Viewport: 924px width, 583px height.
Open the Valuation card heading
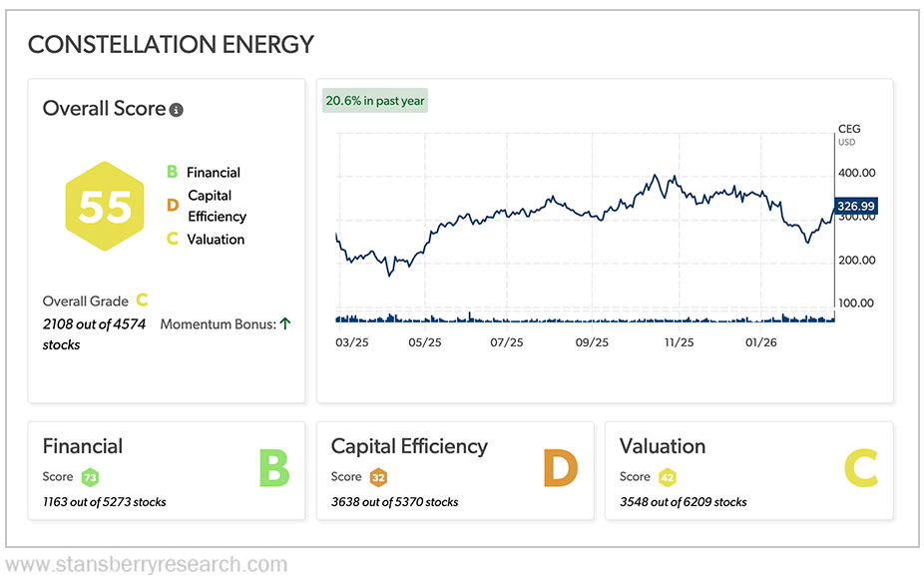pos(663,446)
